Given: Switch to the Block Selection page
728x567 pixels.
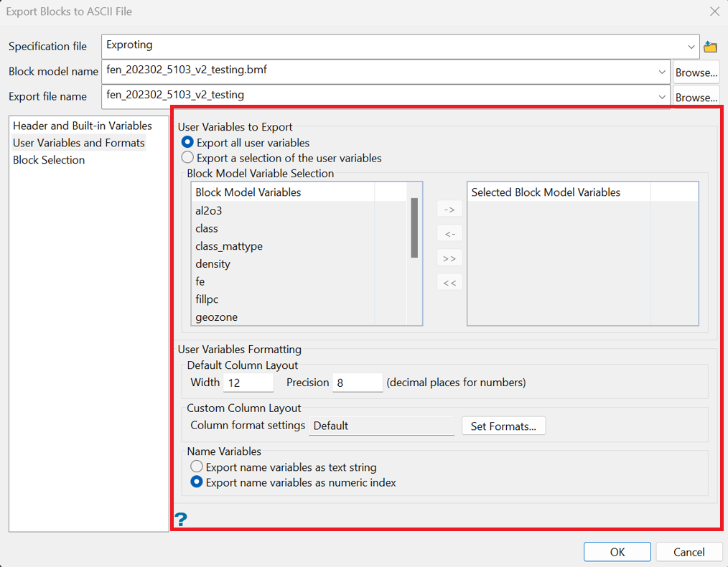Looking at the screenshot, I should pos(49,160).
